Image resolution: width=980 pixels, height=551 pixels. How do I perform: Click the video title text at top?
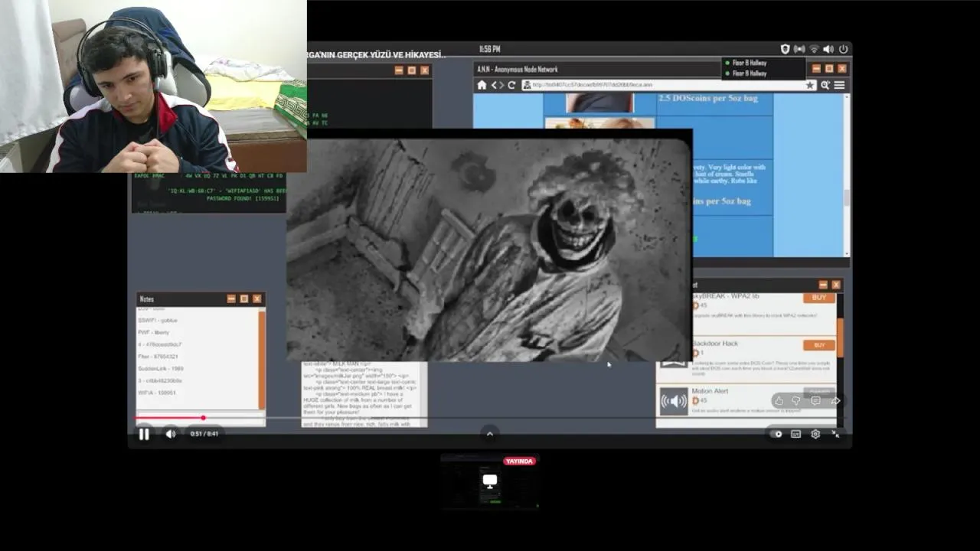click(377, 55)
